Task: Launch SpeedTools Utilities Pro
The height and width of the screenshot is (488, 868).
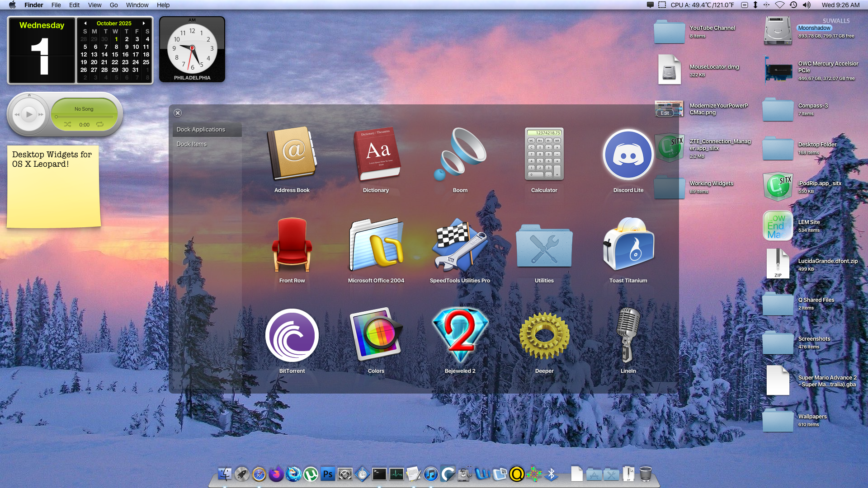Action: (460, 245)
